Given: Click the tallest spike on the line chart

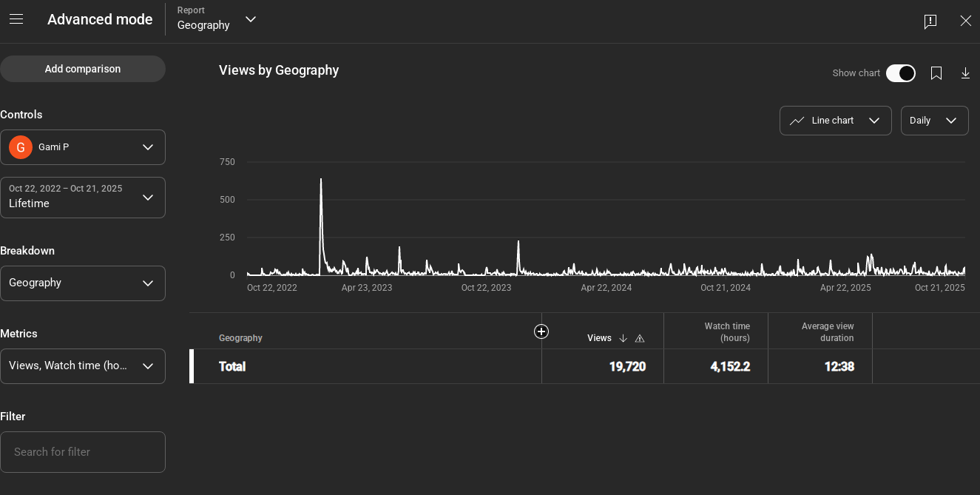Looking at the screenshot, I should [x=321, y=180].
